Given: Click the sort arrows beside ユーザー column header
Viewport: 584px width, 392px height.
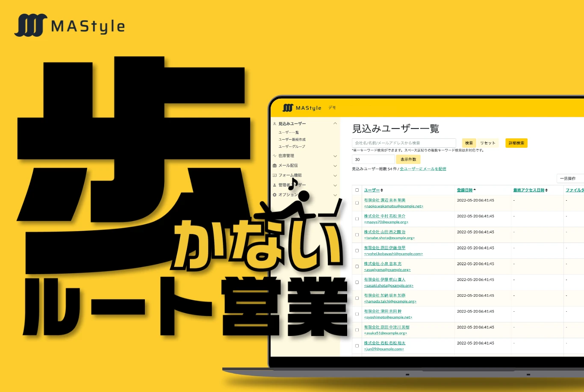Looking at the screenshot, I should click(381, 190).
